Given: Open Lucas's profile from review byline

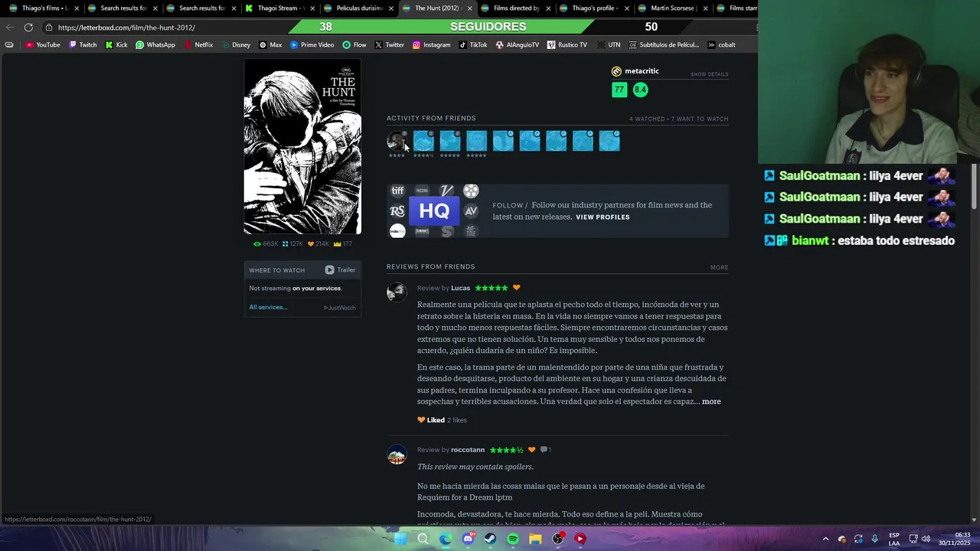Looking at the screenshot, I should (x=460, y=288).
